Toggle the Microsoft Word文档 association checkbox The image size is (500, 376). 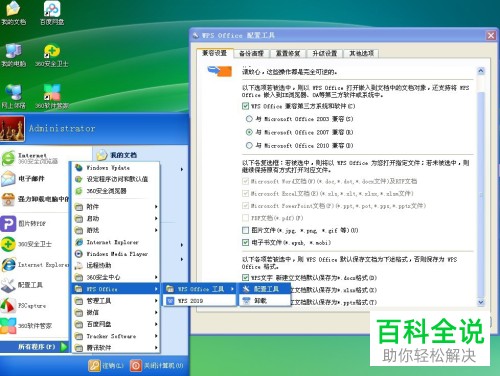245,181
